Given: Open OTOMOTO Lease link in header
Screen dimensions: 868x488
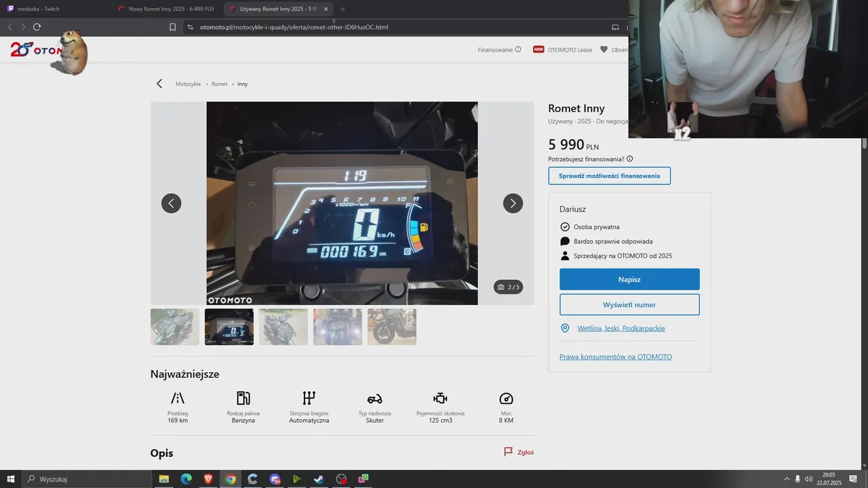Looking at the screenshot, I should click(x=563, y=49).
